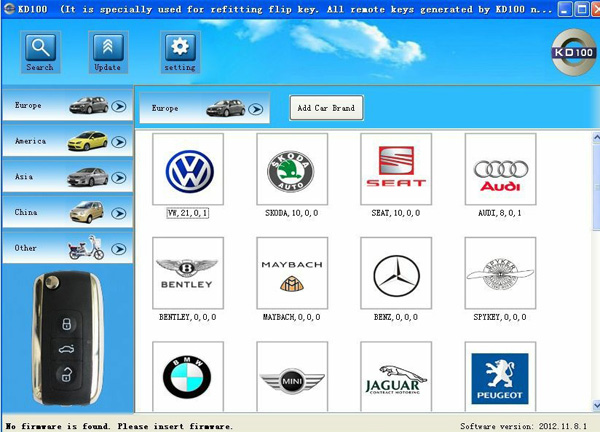This screenshot has width=600, height=432.
Task: Select the 'VW, 21, 0, 1' label
Action: click(x=188, y=213)
